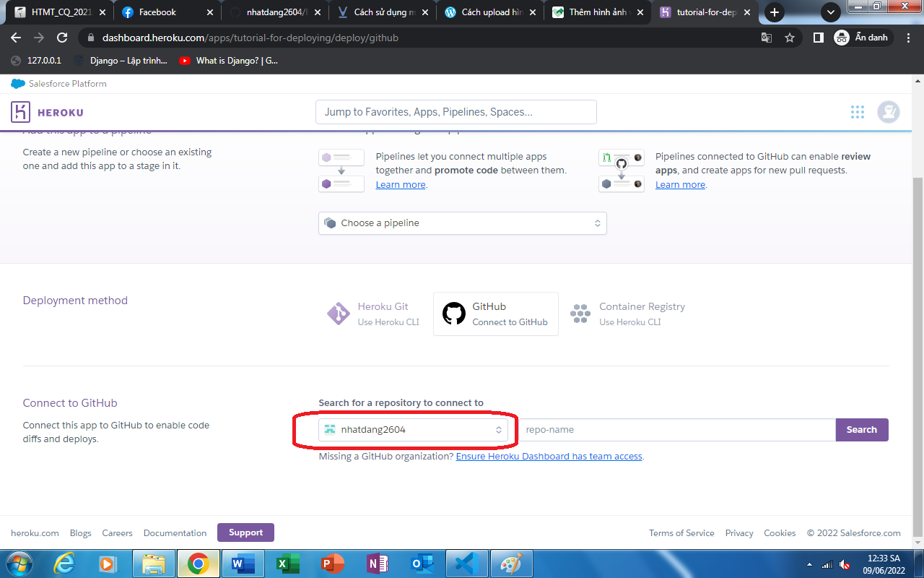
Task: Open the Privacy footer link
Action: click(739, 533)
